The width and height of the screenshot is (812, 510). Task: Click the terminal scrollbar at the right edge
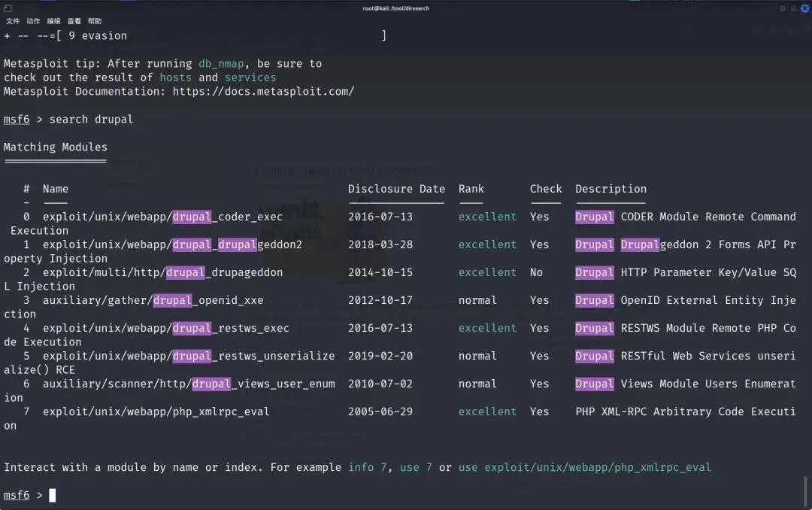805,491
